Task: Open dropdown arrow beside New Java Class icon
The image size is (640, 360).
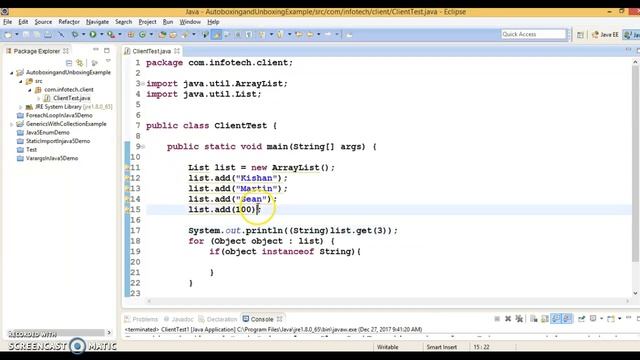Action: (x=151, y=35)
